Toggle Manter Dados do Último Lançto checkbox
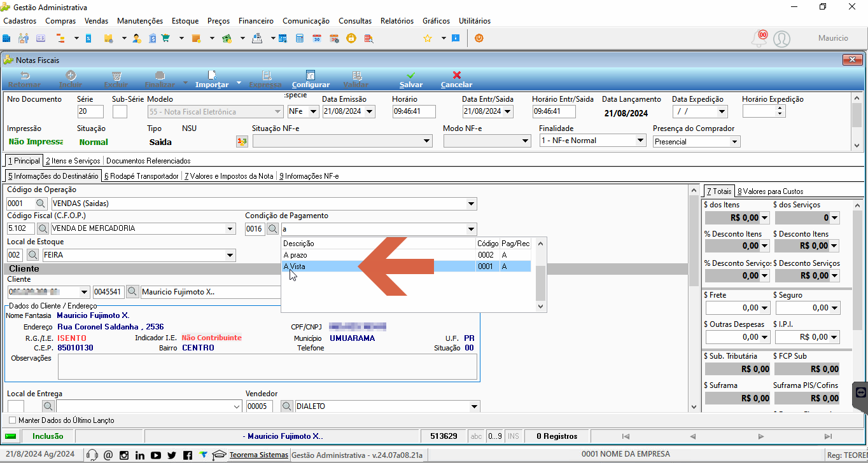 click(12, 420)
